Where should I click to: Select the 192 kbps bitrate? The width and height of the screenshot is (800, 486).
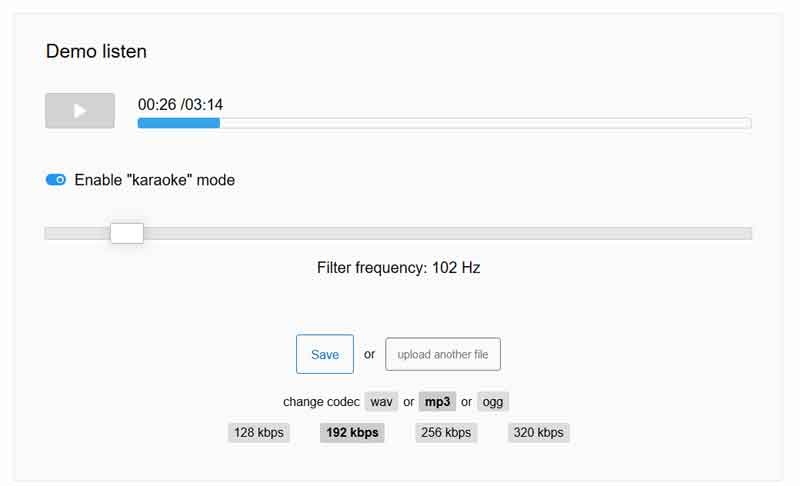352,433
